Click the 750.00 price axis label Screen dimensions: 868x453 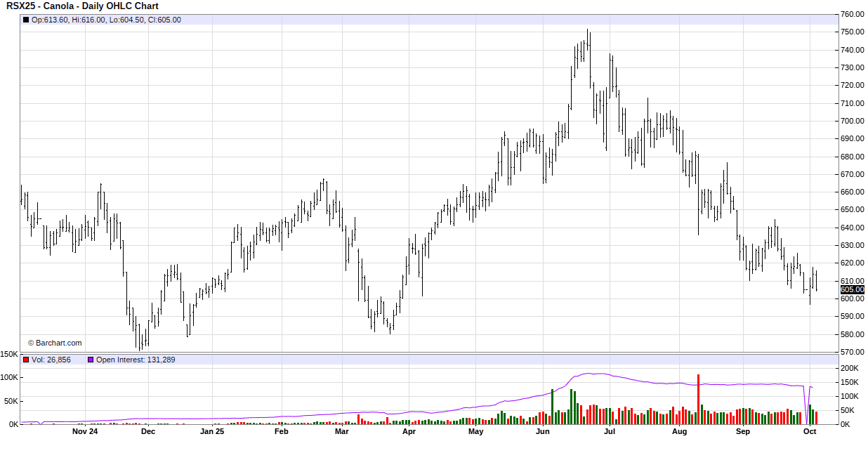[852, 32]
